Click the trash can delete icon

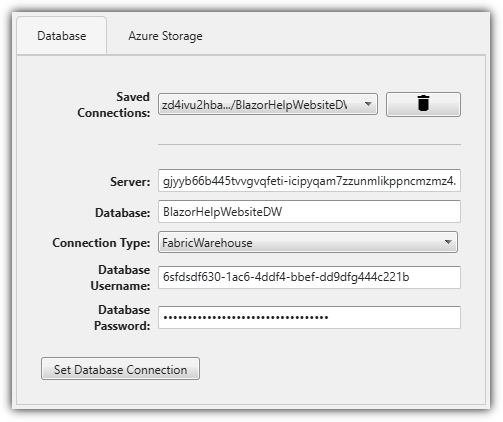coord(423,104)
